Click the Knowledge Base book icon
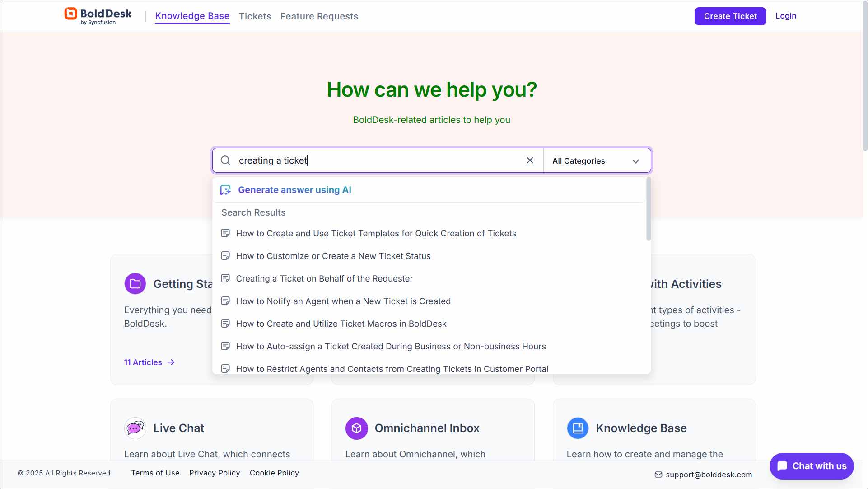The width and height of the screenshot is (868, 489). [578, 428]
